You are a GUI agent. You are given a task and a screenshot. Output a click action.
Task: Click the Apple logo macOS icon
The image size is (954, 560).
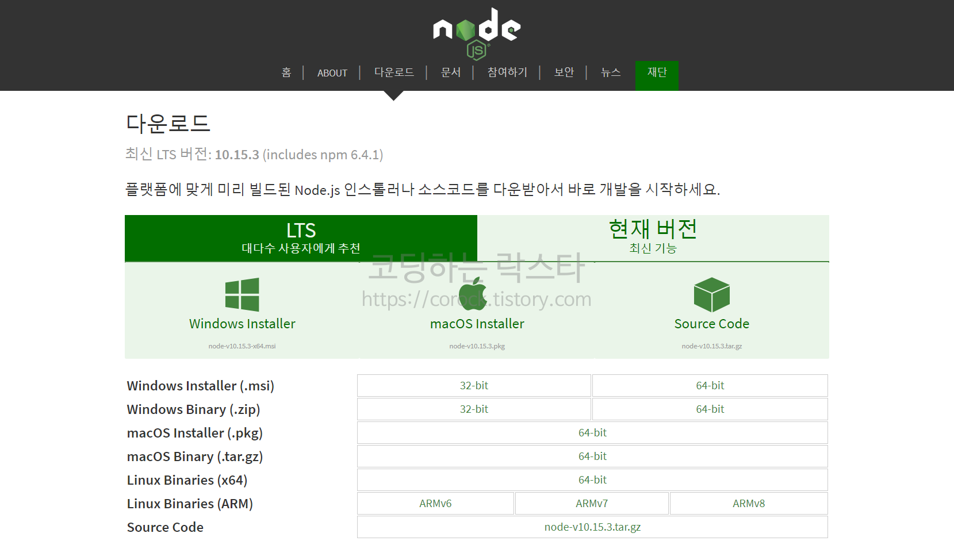(473, 294)
